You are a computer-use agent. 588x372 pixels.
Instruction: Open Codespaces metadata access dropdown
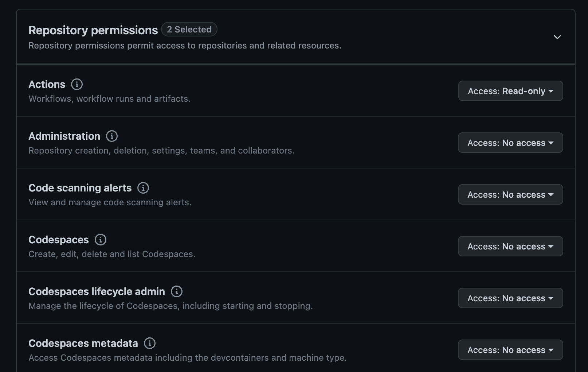pos(510,350)
